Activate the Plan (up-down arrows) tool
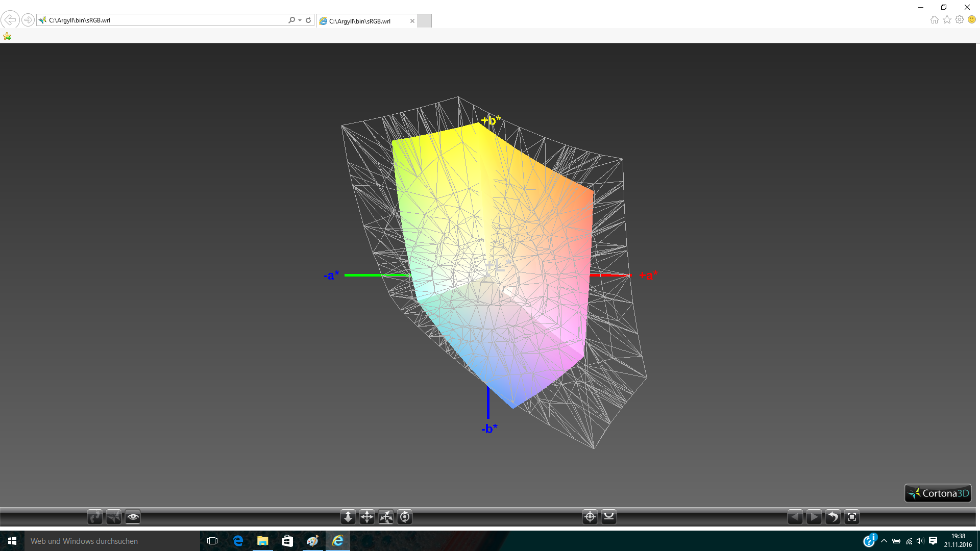This screenshot has width=980, height=551. [348, 517]
